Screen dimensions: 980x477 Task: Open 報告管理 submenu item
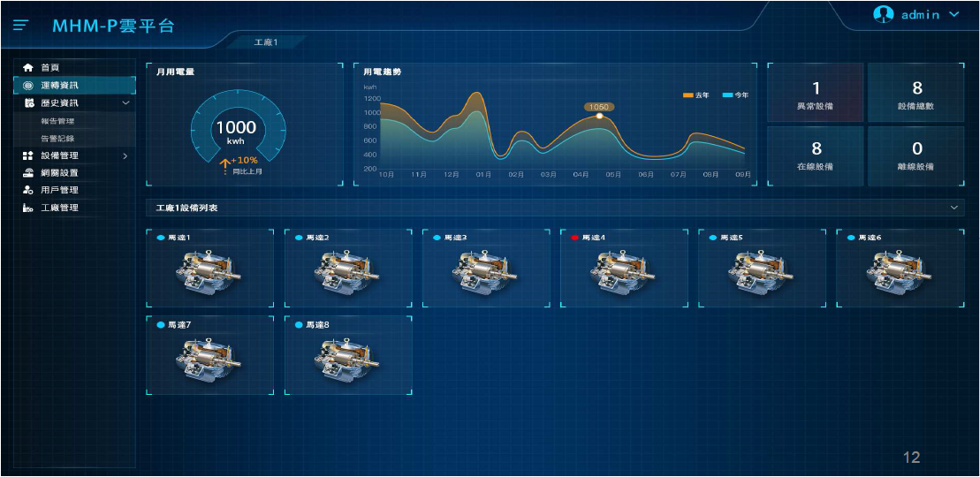[x=57, y=121]
